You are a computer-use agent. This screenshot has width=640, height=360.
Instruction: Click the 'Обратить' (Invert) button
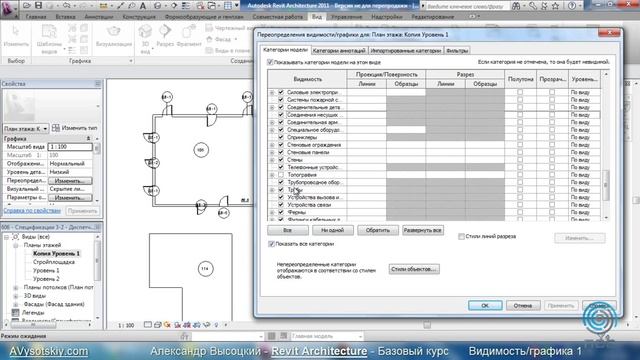tap(378, 230)
